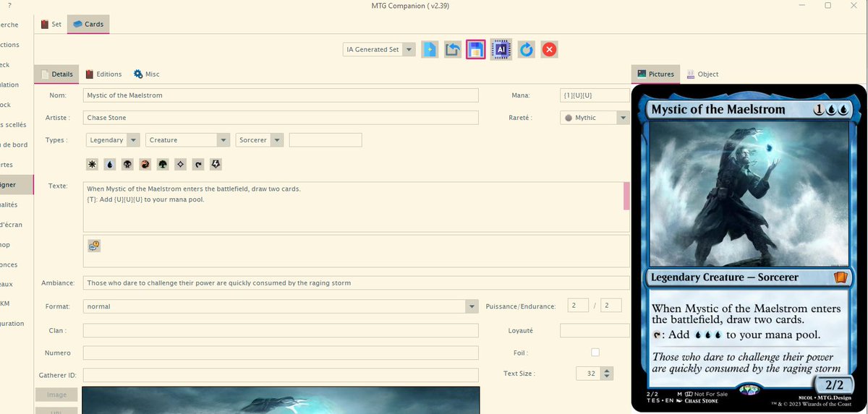Click the Puissance power value field

(x=578, y=306)
